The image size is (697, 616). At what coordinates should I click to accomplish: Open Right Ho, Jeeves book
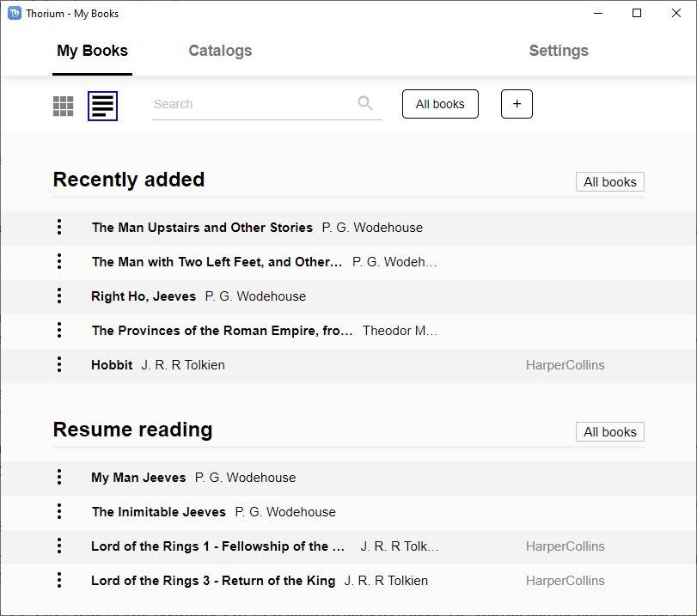(x=144, y=296)
